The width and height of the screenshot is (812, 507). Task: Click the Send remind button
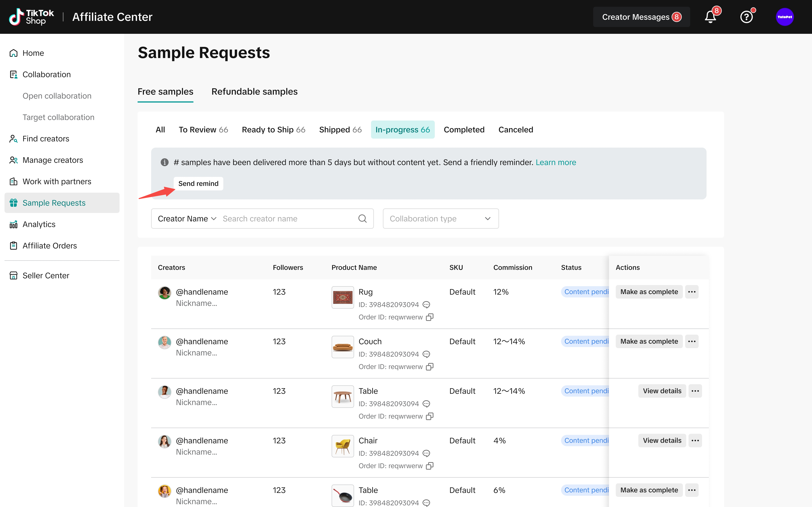[x=198, y=184]
